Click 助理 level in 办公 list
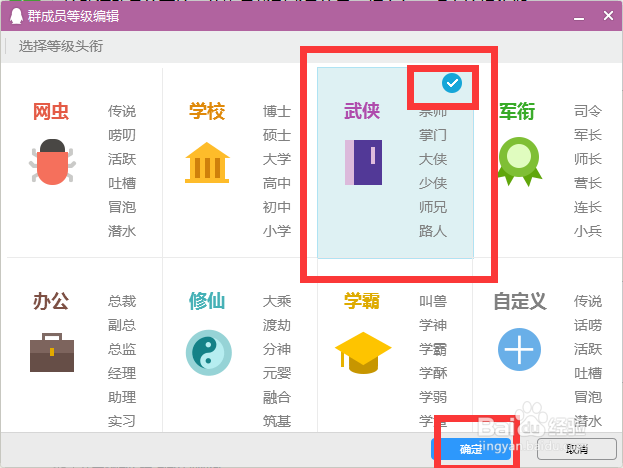This screenshot has width=623, height=468. [122, 397]
